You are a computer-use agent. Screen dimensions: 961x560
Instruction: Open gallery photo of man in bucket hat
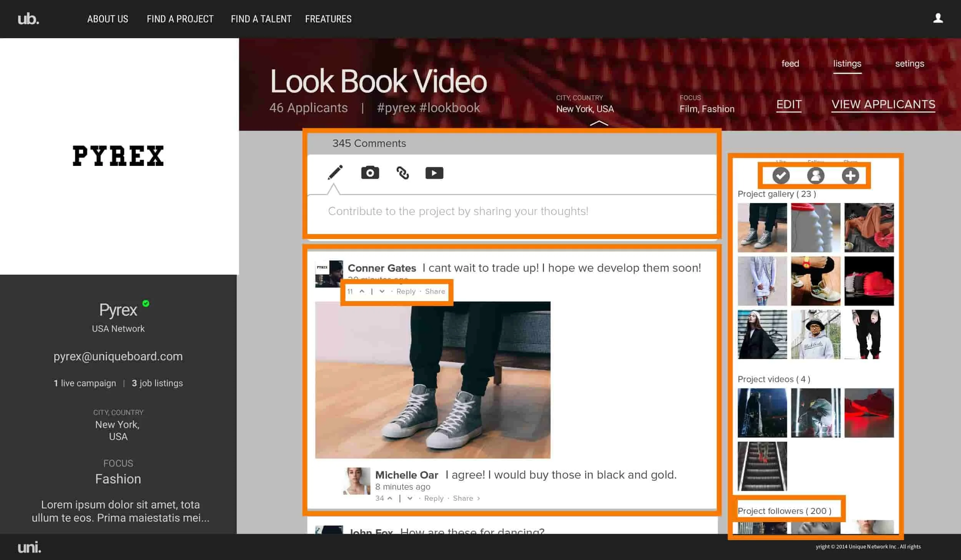click(815, 334)
